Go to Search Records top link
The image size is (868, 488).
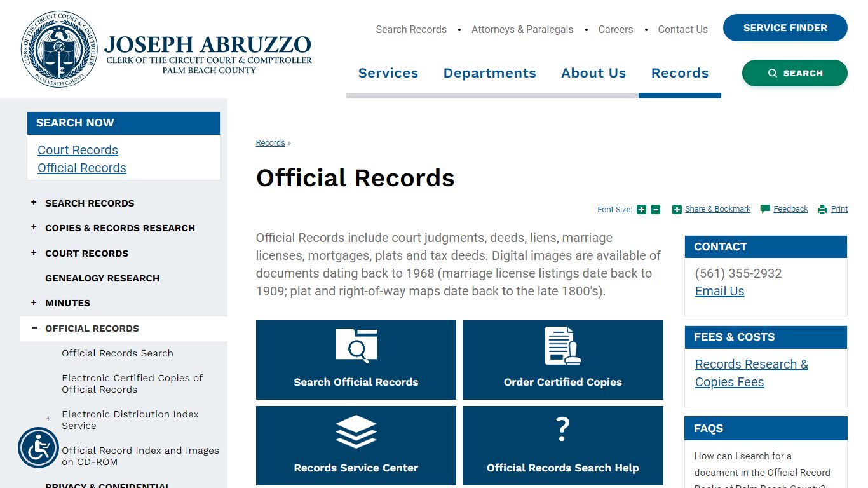pyautogui.click(x=411, y=29)
